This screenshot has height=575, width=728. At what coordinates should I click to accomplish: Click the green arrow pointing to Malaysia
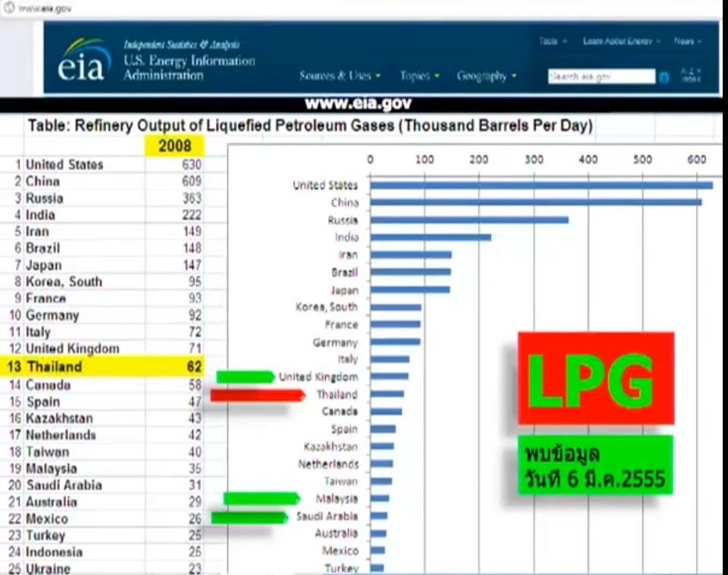[261, 498]
